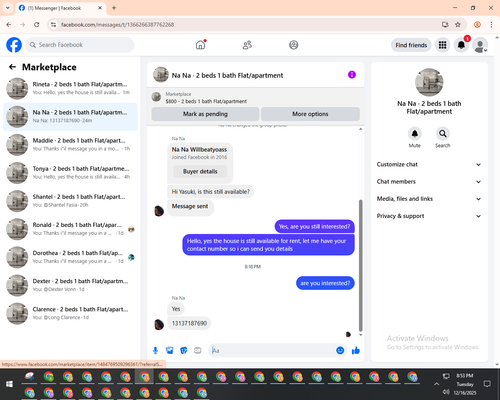Viewport: 500px width, 400px height.
Task: Open the Rineta 2 beds 1 bath conversation
Action: [70, 88]
